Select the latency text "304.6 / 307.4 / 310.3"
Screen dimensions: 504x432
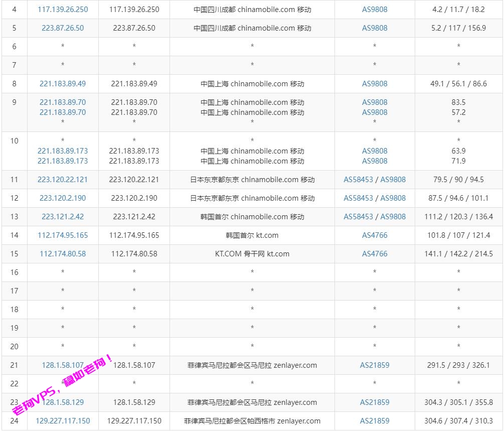tap(459, 421)
